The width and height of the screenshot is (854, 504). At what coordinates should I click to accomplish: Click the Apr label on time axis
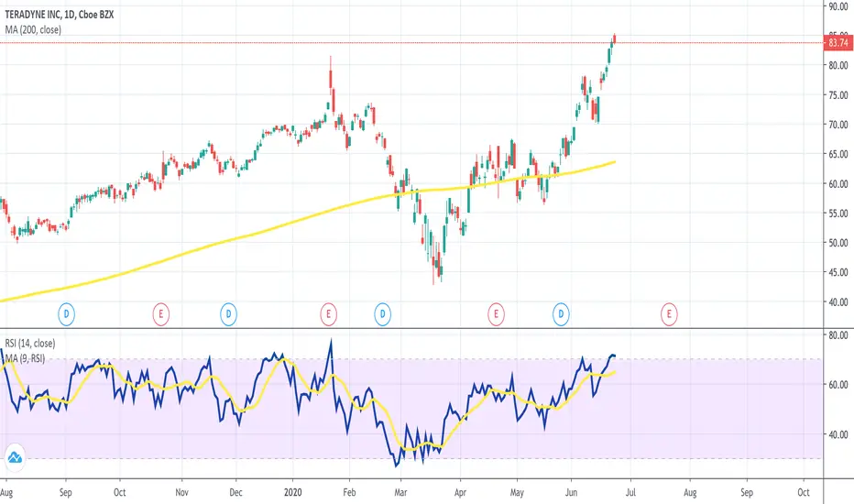460,492
